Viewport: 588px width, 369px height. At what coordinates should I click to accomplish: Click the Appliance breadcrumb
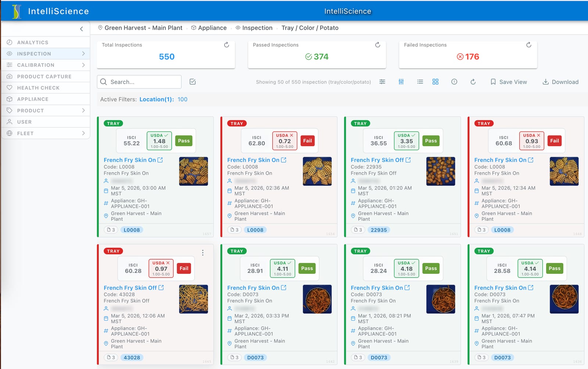(x=209, y=28)
